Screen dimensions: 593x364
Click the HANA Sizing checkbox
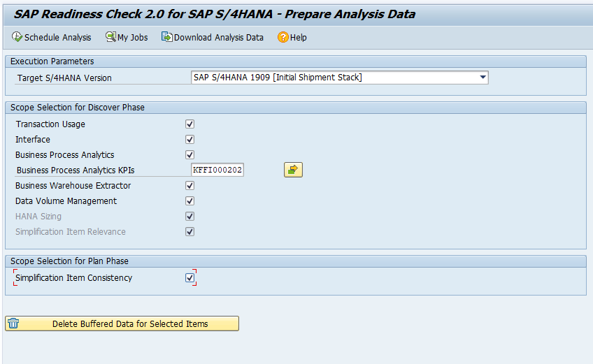click(190, 216)
